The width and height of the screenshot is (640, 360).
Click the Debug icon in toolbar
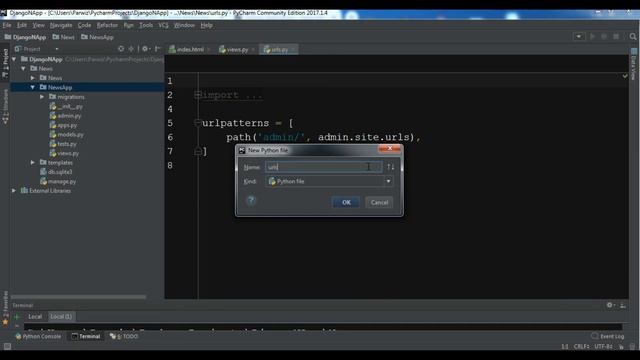tap(604, 37)
